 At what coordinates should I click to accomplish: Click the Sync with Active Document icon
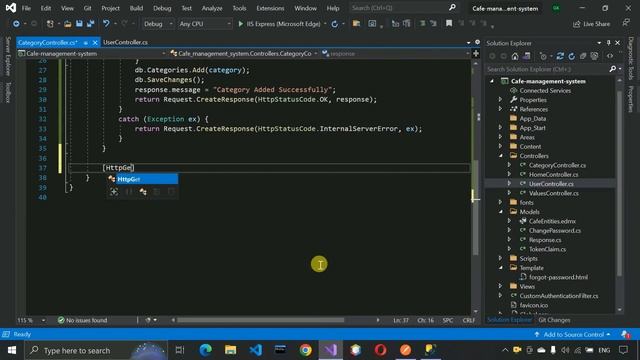(x=560, y=56)
